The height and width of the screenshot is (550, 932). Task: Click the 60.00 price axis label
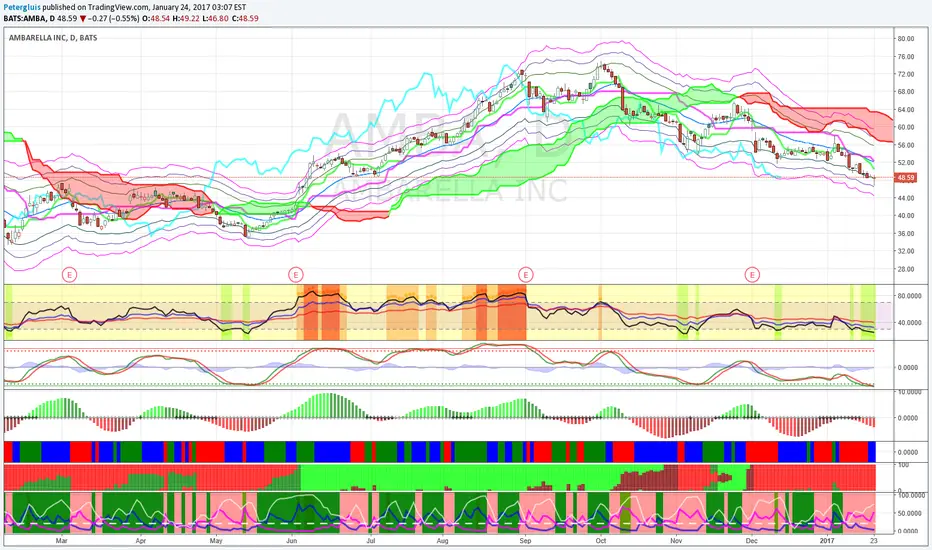(x=906, y=127)
